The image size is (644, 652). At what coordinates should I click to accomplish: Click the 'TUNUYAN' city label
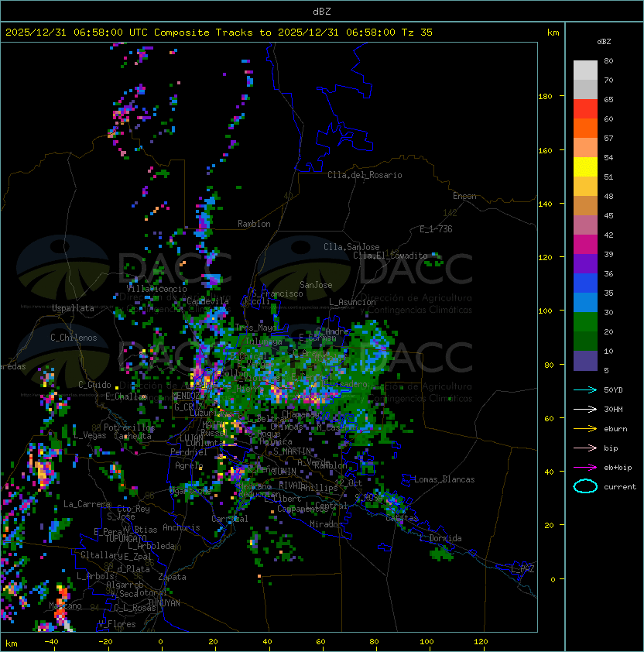click(164, 603)
